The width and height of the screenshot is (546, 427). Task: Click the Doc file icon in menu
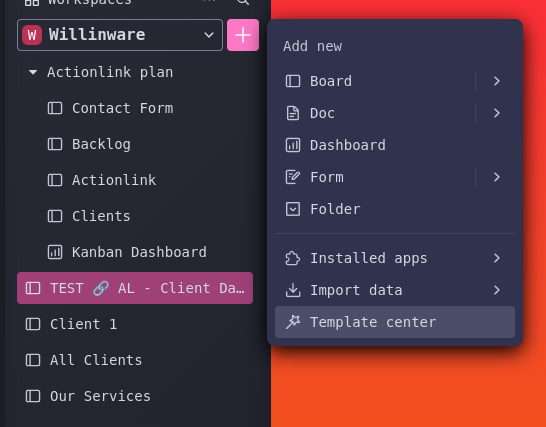coord(292,113)
